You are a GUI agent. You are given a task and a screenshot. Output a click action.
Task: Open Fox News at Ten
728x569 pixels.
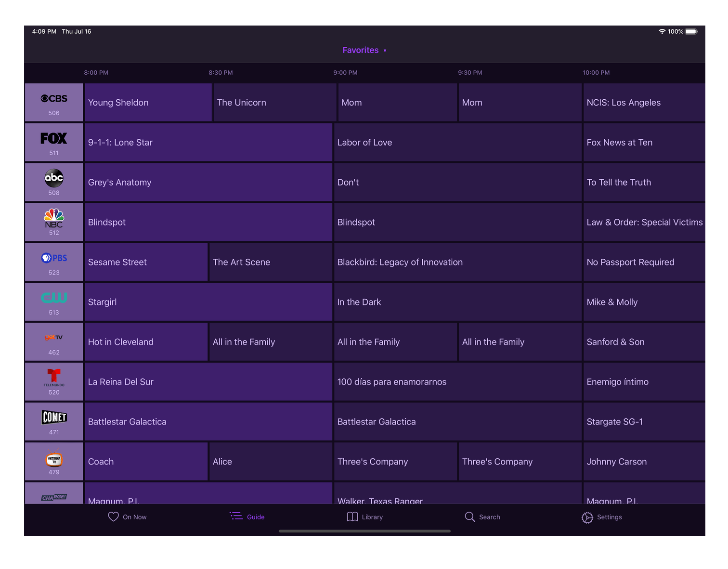[x=644, y=143]
